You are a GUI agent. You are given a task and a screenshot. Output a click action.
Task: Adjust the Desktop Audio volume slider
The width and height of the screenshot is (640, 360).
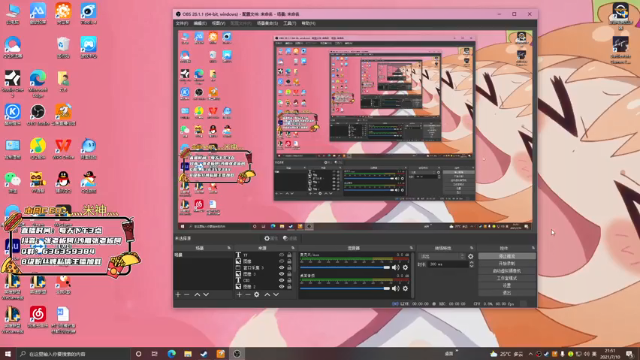(x=345, y=288)
